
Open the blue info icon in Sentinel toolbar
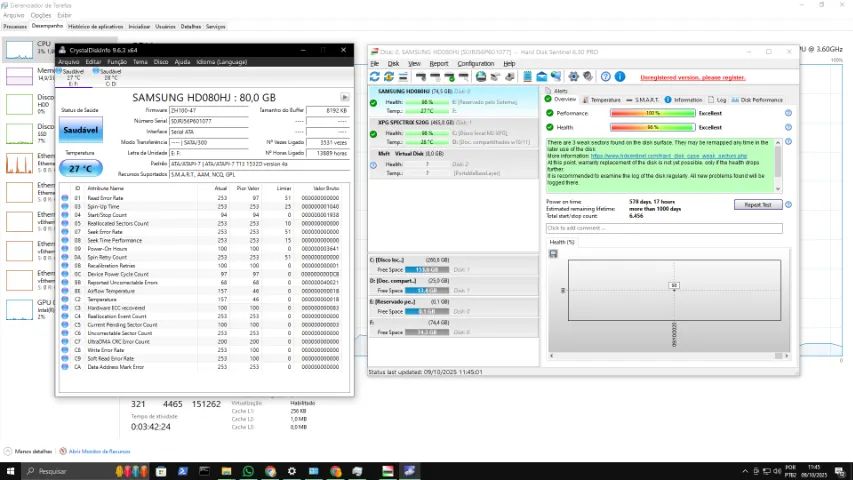(x=620, y=77)
